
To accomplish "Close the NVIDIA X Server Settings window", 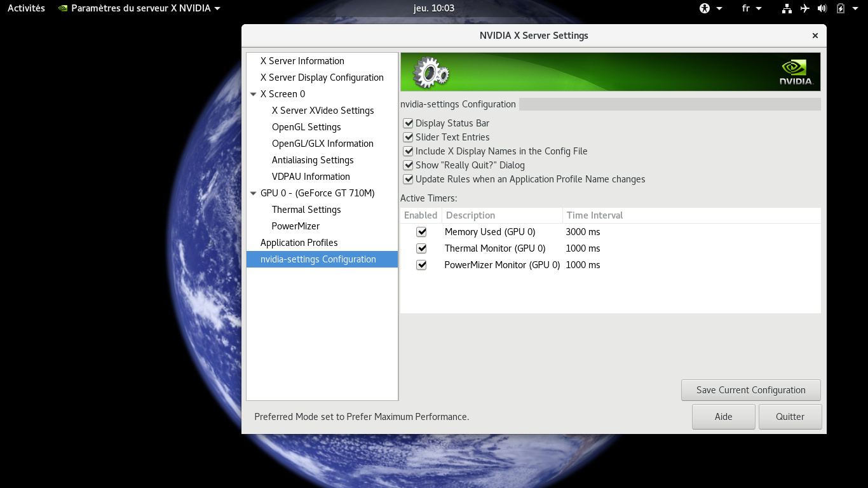I will coord(815,36).
